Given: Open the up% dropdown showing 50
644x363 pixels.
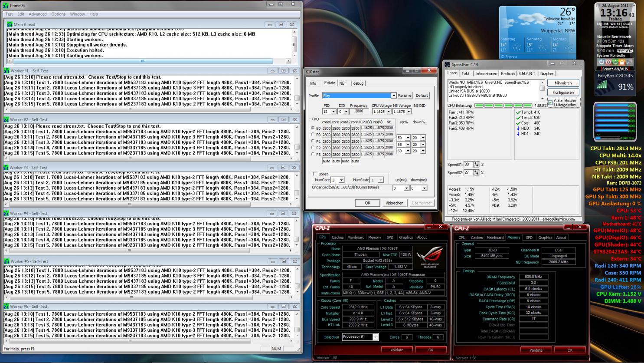Looking at the screenshot, I should tap(408, 138).
